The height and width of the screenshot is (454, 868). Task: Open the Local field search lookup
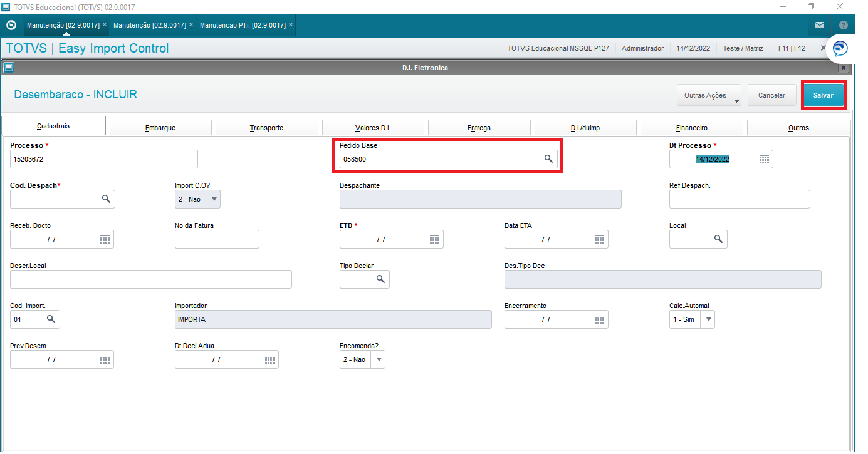tap(718, 239)
